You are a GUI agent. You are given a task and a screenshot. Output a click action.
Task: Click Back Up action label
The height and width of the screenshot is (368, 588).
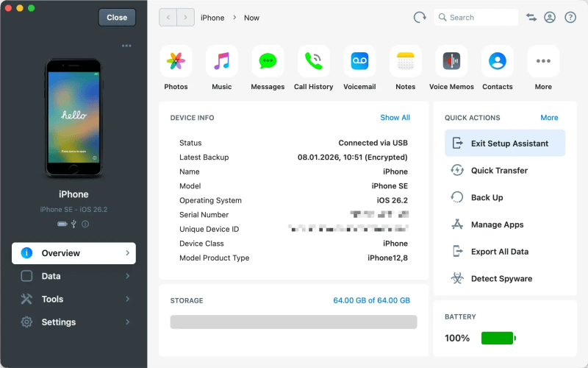(x=487, y=197)
